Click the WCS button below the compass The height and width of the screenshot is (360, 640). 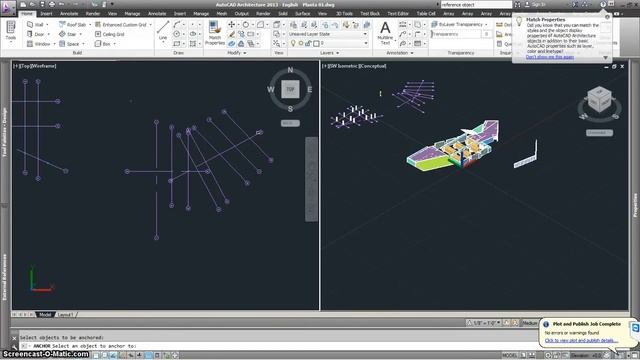click(x=290, y=123)
